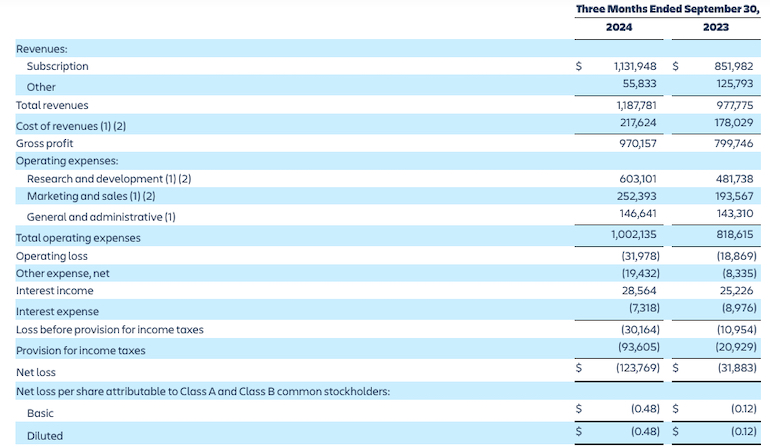Select the 'Total revenues' row label
Viewport: 770px width, 447px height.
click(52, 105)
